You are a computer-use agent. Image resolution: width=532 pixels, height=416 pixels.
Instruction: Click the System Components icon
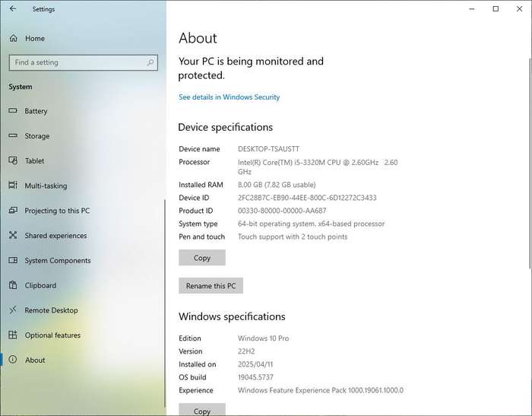(x=13, y=260)
